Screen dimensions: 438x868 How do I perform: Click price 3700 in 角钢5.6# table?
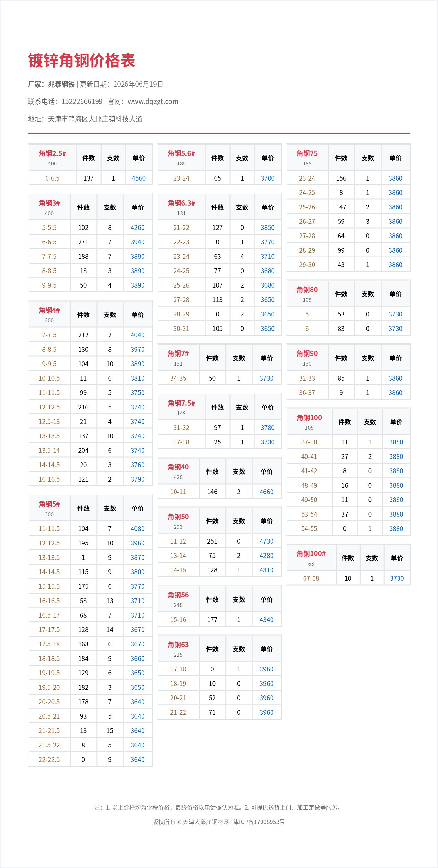click(x=268, y=178)
